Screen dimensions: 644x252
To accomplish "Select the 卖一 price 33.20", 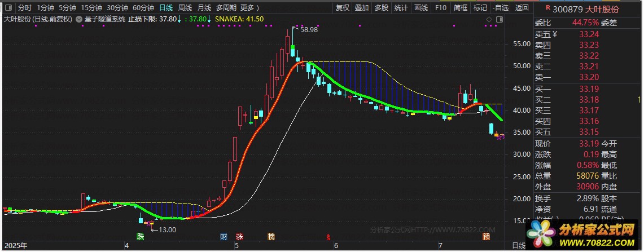I will pyautogui.click(x=589, y=77).
